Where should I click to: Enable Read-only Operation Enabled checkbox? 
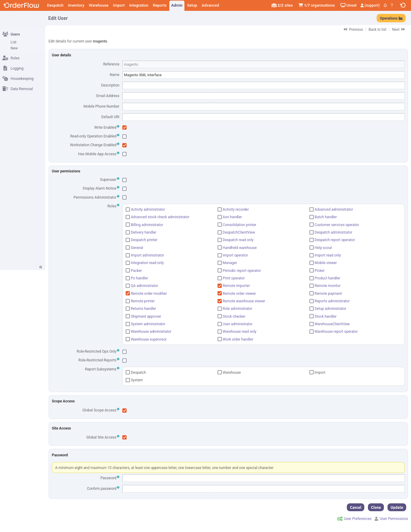[x=124, y=137]
